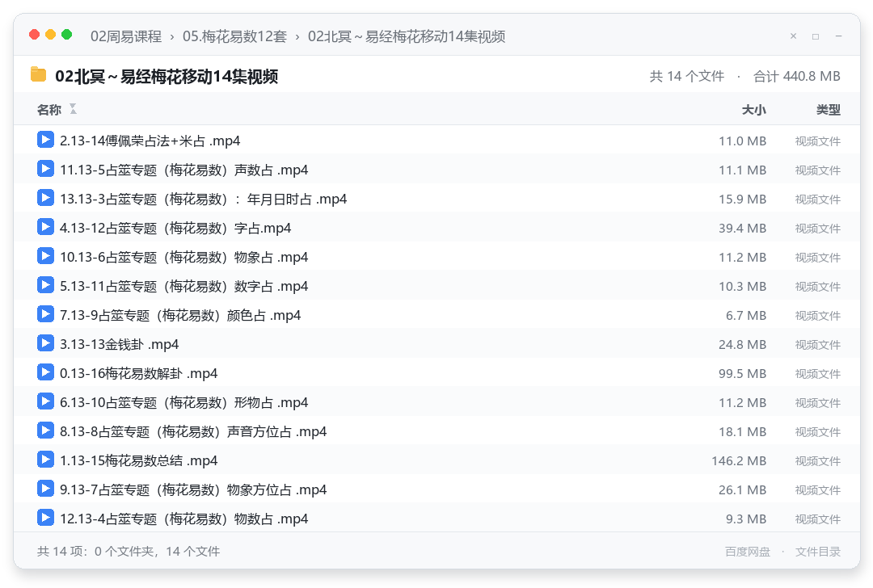Click the red window dot
The height and width of the screenshot is (588, 873).
coord(35,35)
